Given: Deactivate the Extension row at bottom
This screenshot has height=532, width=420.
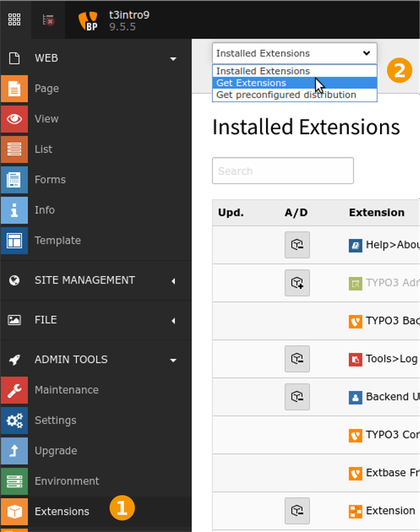Looking at the screenshot, I should (x=297, y=511).
